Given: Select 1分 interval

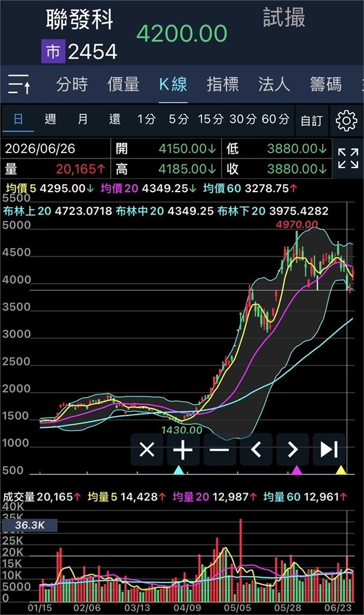Looking at the screenshot, I should (147, 119).
